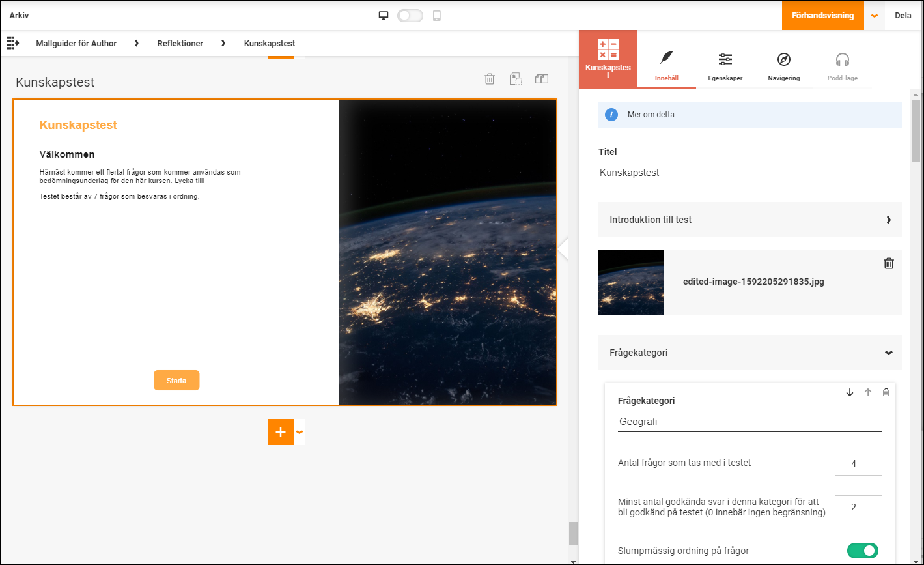Click the Förhandsvisning button
Image resolution: width=924 pixels, height=565 pixels.
pos(822,16)
